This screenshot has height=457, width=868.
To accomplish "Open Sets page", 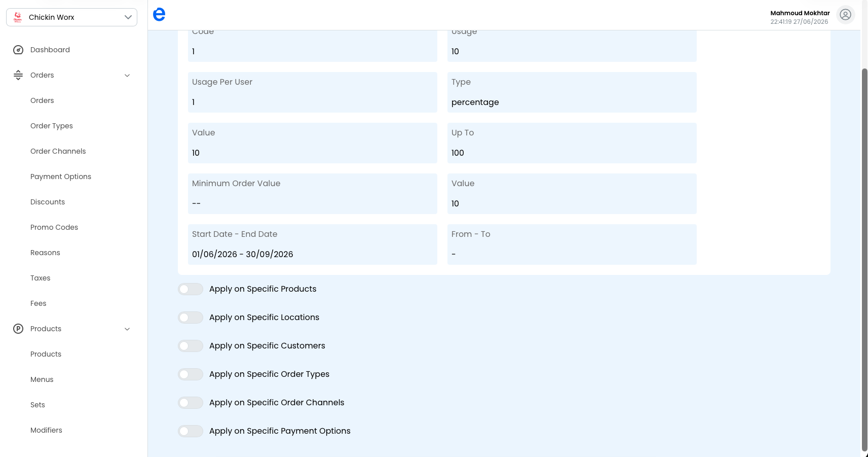I will (x=37, y=405).
